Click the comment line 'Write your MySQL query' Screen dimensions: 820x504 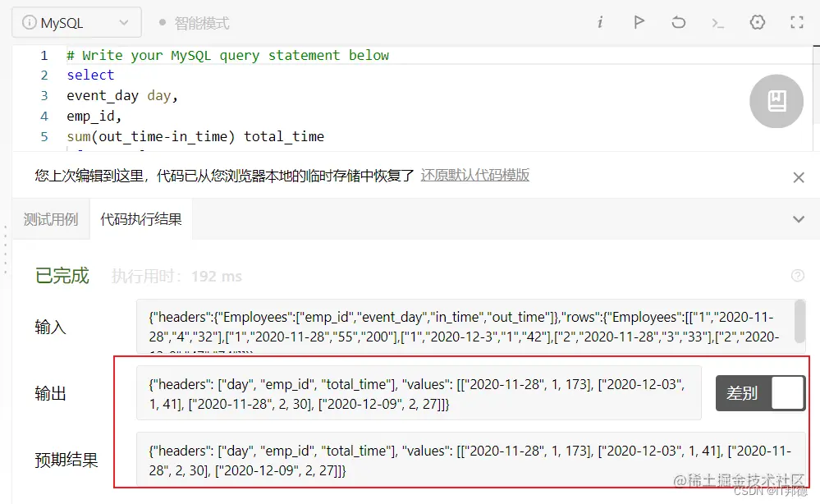click(x=227, y=56)
